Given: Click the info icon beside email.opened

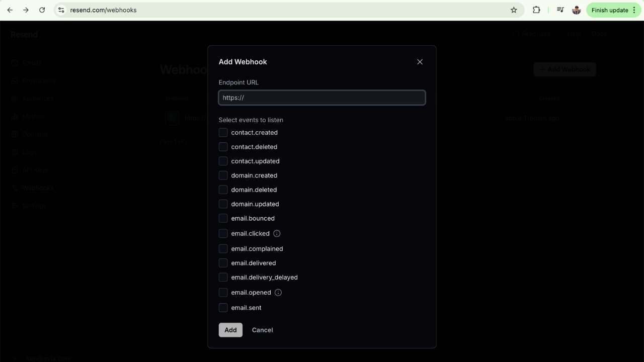Looking at the screenshot, I should coord(278,293).
